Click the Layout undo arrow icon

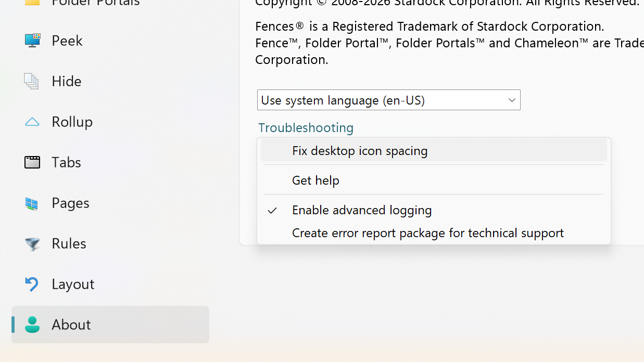click(x=32, y=284)
